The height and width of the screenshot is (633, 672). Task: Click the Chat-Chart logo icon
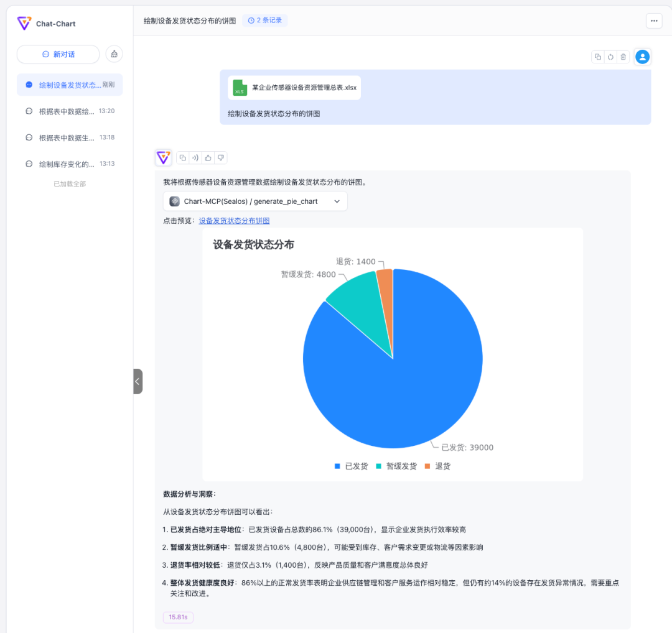24,23
